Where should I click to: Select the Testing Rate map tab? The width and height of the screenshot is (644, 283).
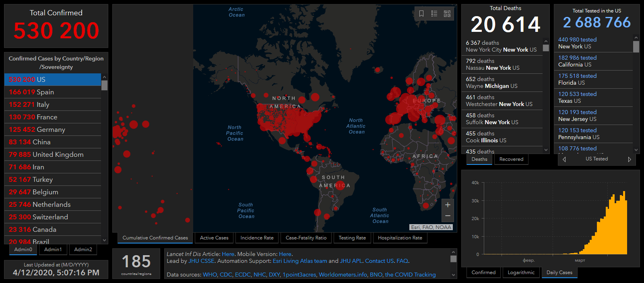pos(352,238)
